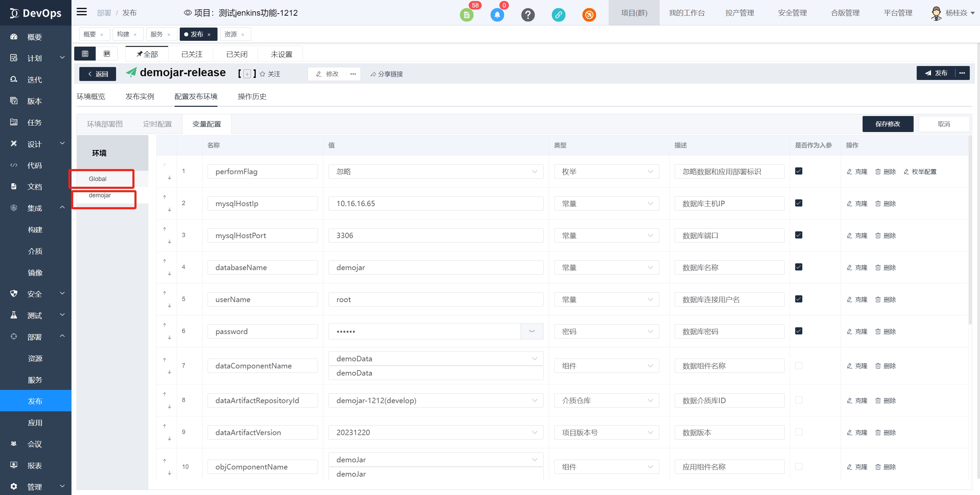Click the 保存修改 button
980x495 pixels.
click(x=887, y=124)
